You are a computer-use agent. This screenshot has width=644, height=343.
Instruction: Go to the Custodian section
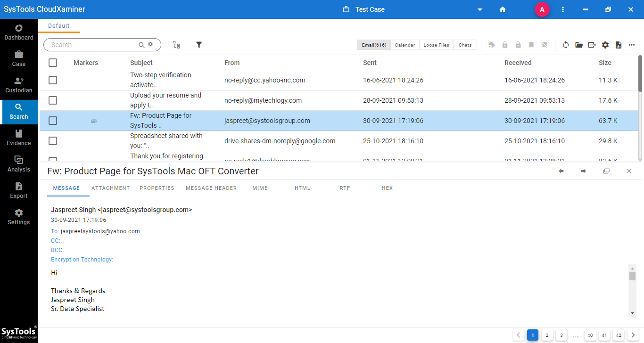point(19,85)
